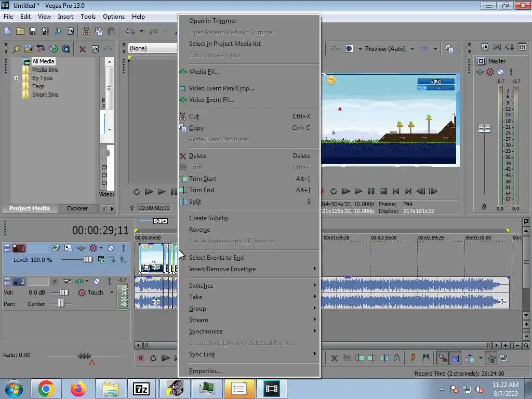This screenshot has height=399, width=532.
Task: Adjust Level slider on video track 1
Action: [87, 260]
